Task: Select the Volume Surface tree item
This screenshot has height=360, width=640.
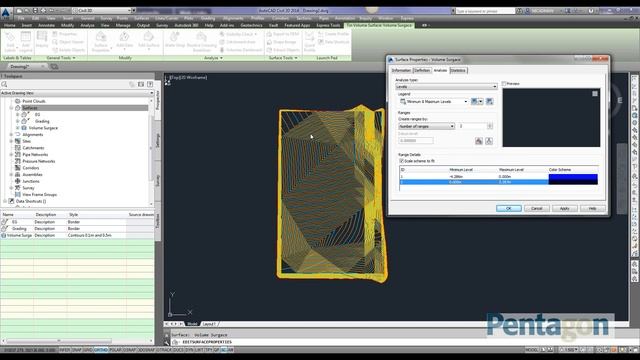Action: pos(43,128)
